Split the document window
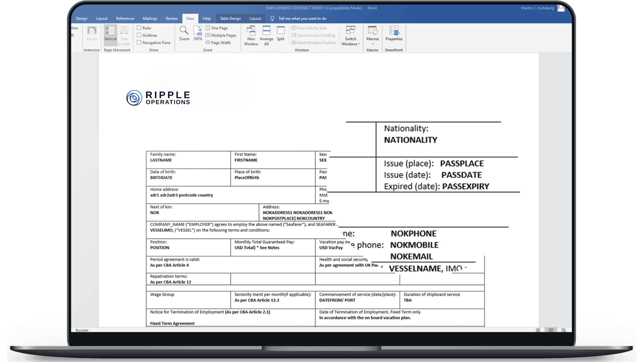 point(281,34)
